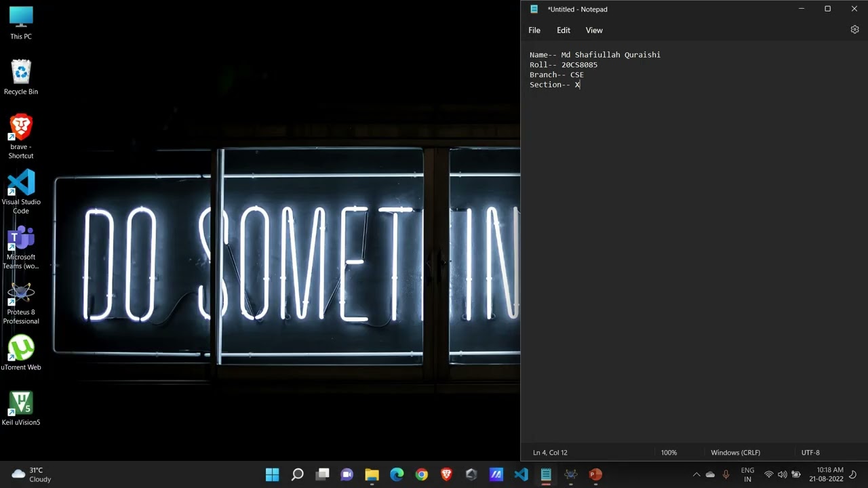The width and height of the screenshot is (868, 488).
Task: Open the Chat app on the taskbar
Action: click(x=347, y=474)
